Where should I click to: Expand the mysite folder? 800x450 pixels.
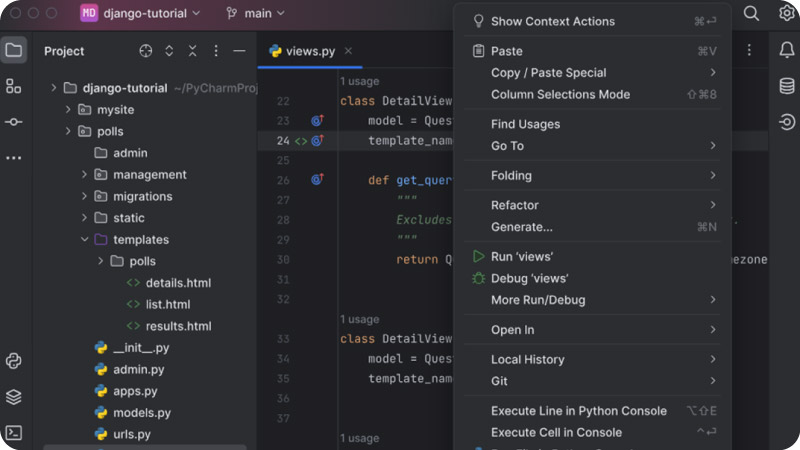coord(68,110)
